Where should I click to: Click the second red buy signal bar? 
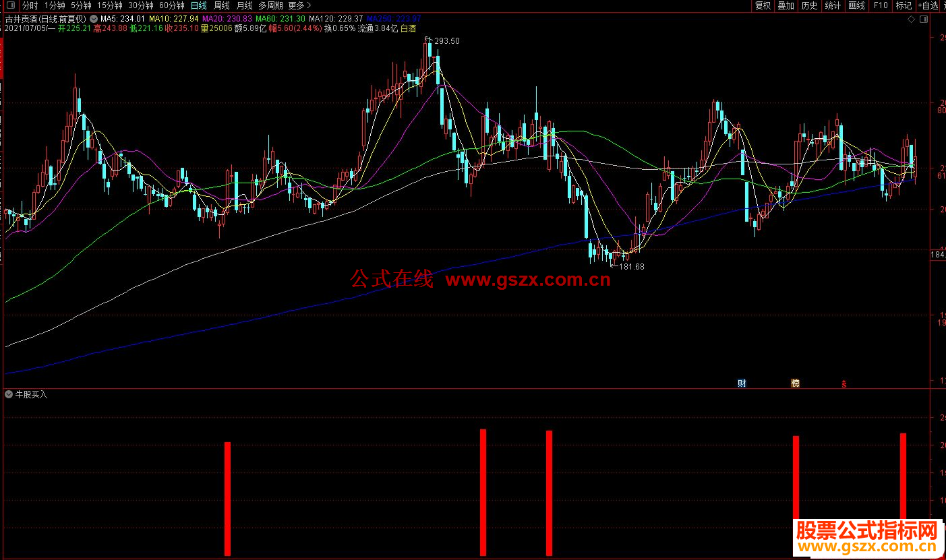[483, 493]
